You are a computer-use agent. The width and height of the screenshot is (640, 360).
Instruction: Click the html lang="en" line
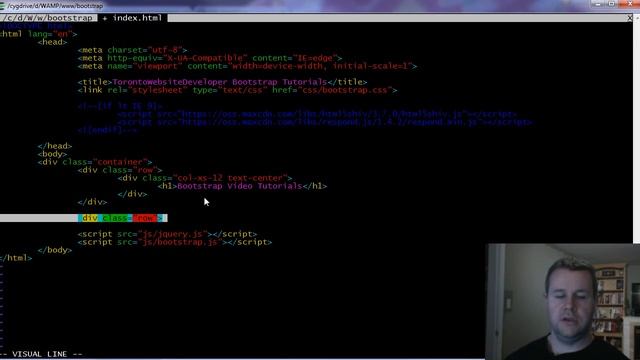[x=38, y=34]
